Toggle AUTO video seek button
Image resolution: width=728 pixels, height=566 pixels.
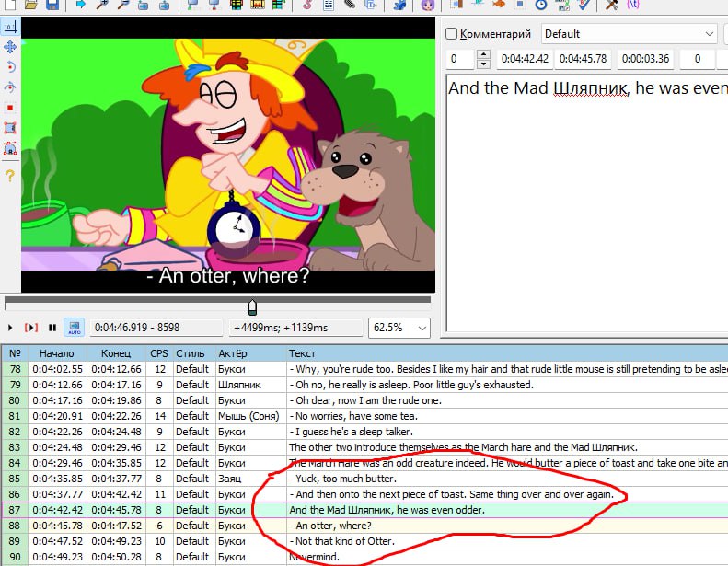(x=75, y=328)
